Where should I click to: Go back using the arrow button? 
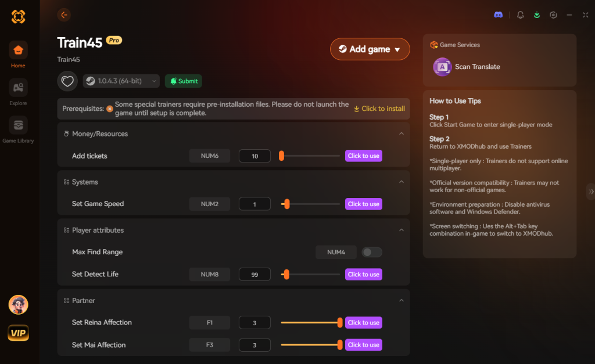[64, 15]
